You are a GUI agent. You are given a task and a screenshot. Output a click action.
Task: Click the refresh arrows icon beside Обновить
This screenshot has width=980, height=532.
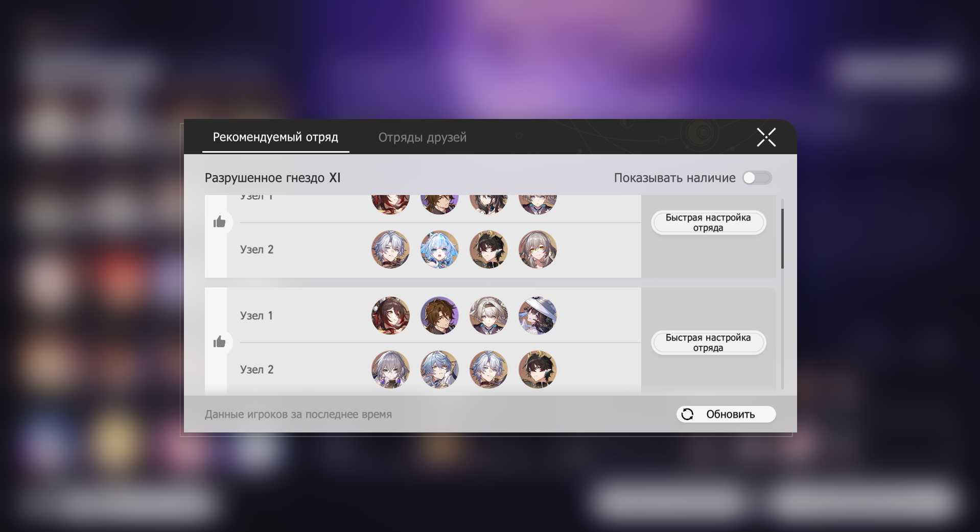pos(688,414)
